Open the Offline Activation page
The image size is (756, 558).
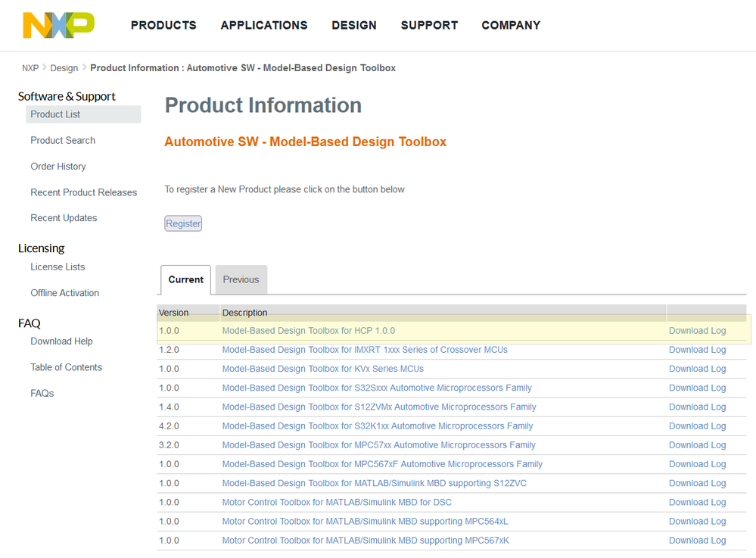coord(65,293)
